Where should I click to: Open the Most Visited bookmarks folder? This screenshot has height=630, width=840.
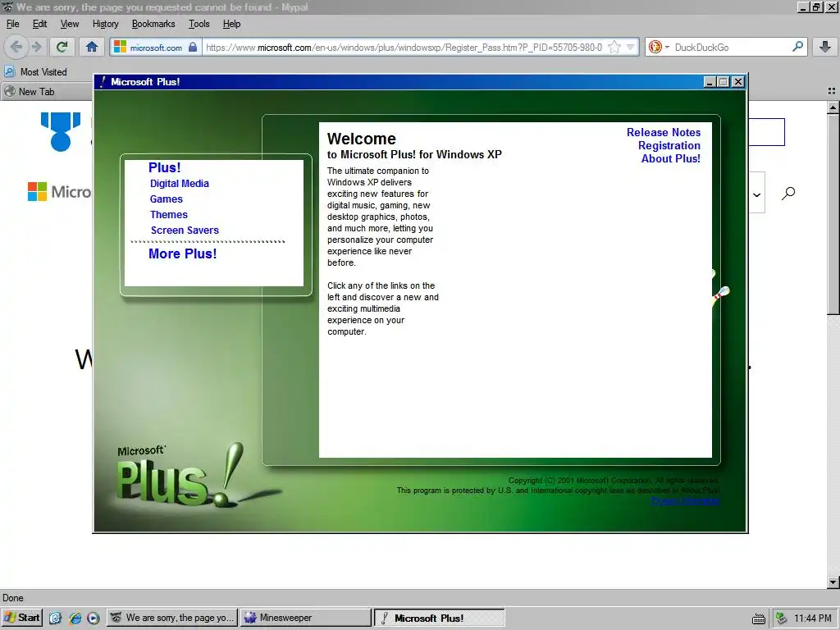coord(36,72)
